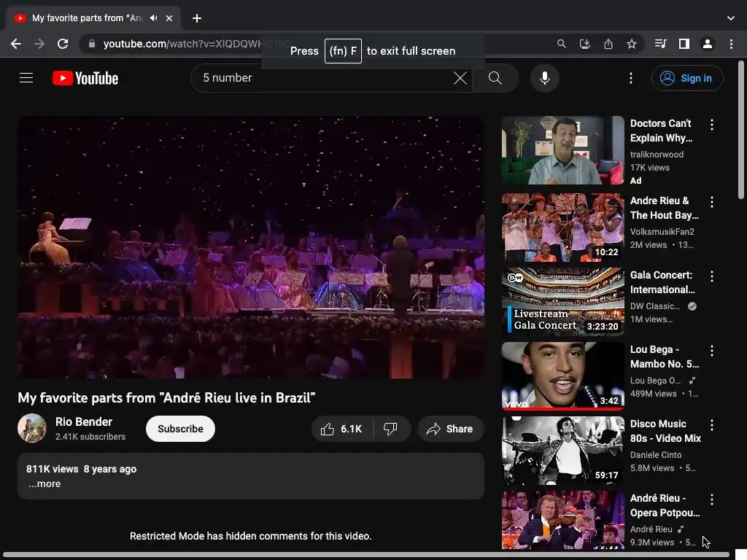Open options for Doctors Can't Explain ad
The width and height of the screenshot is (747, 560).
tap(712, 125)
